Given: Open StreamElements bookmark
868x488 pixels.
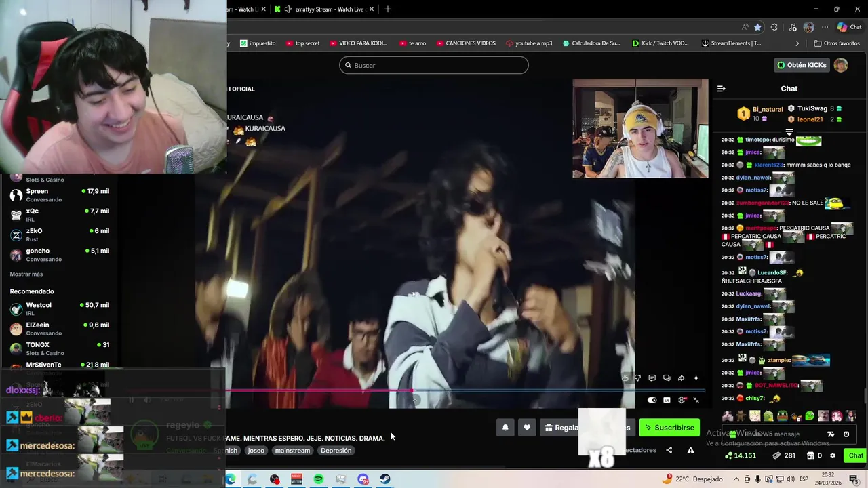Looking at the screenshot, I should point(732,43).
